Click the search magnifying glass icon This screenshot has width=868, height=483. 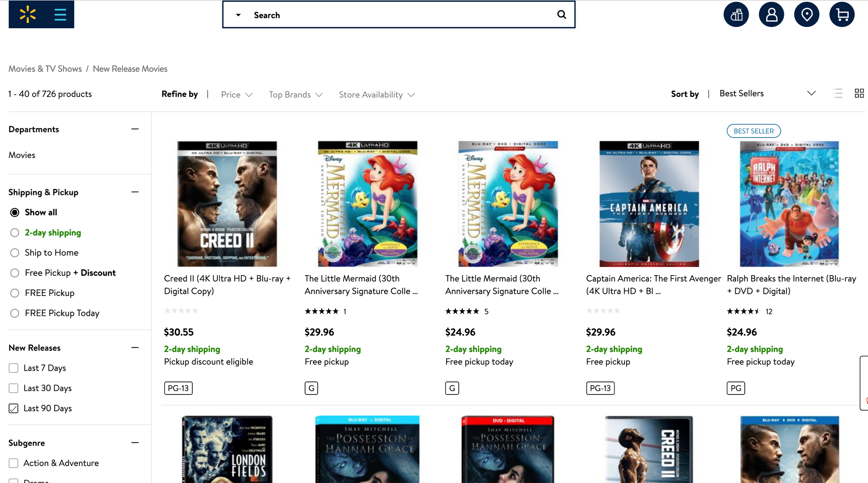pos(562,14)
